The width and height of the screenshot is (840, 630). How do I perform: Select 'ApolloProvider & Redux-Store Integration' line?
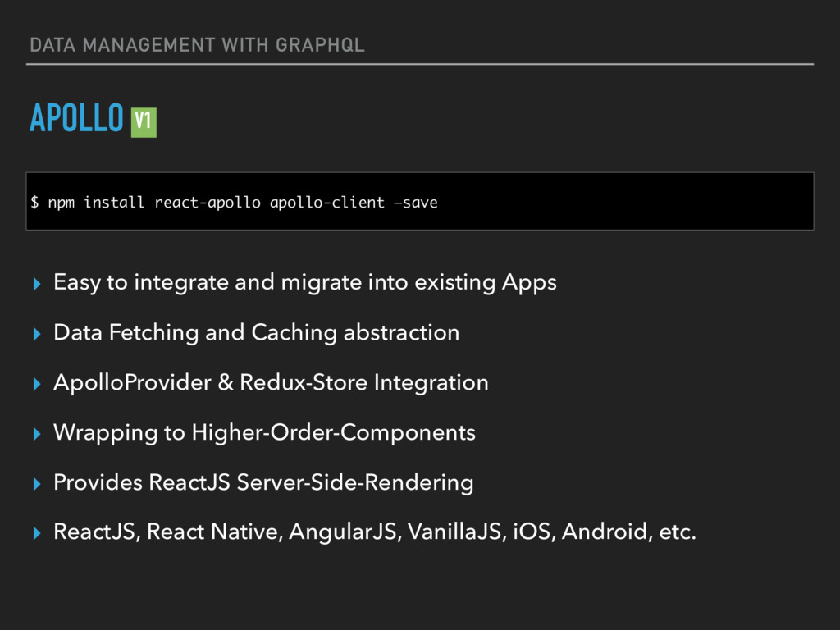271,382
